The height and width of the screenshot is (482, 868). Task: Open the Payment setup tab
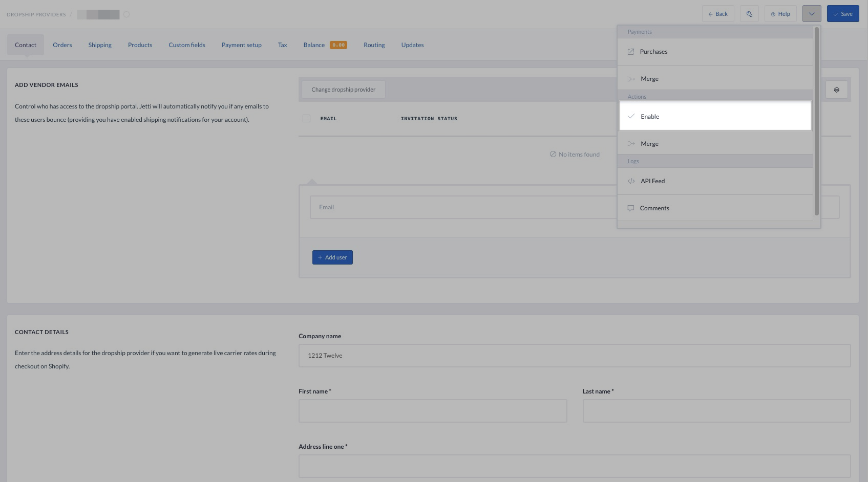[242, 45]
